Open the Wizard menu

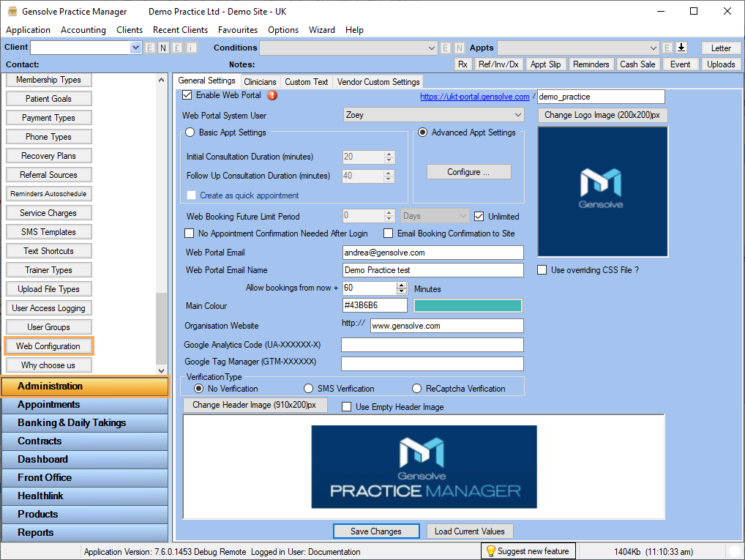click(322, 30)
